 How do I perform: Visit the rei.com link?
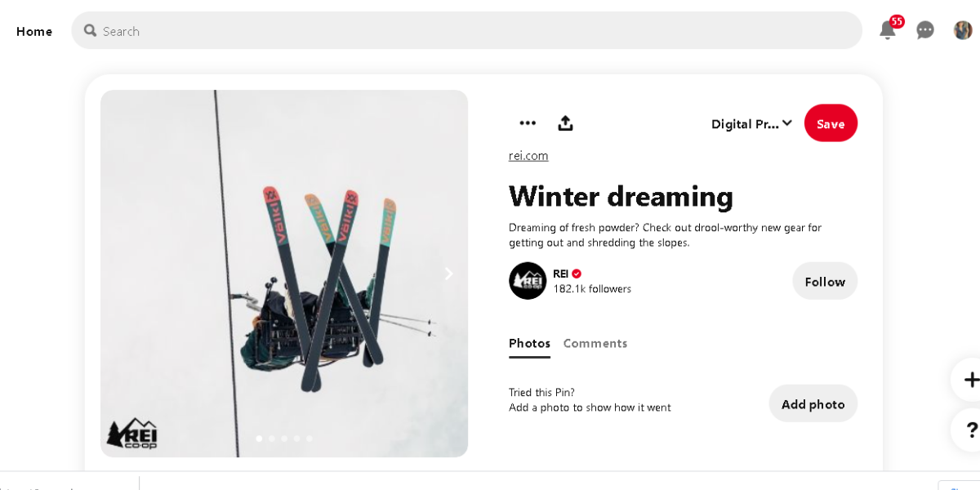528,155
